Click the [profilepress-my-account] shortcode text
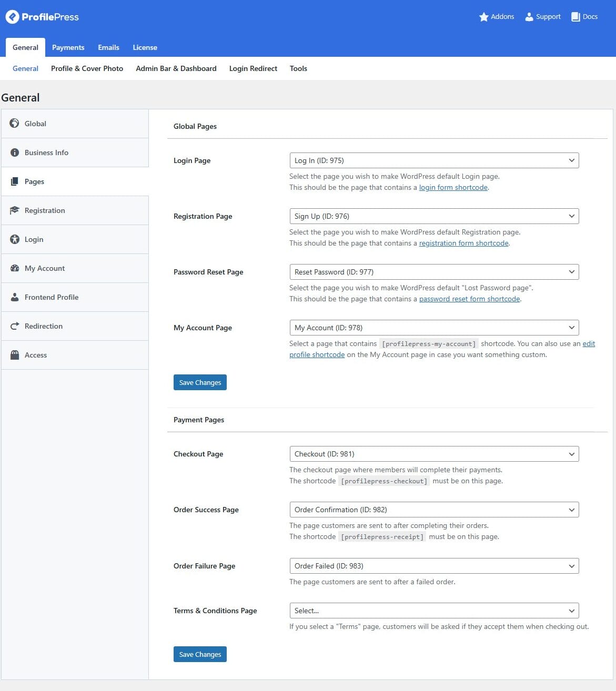Image resolution: width=616 pixels, height=691 pixels. [429, 344]
